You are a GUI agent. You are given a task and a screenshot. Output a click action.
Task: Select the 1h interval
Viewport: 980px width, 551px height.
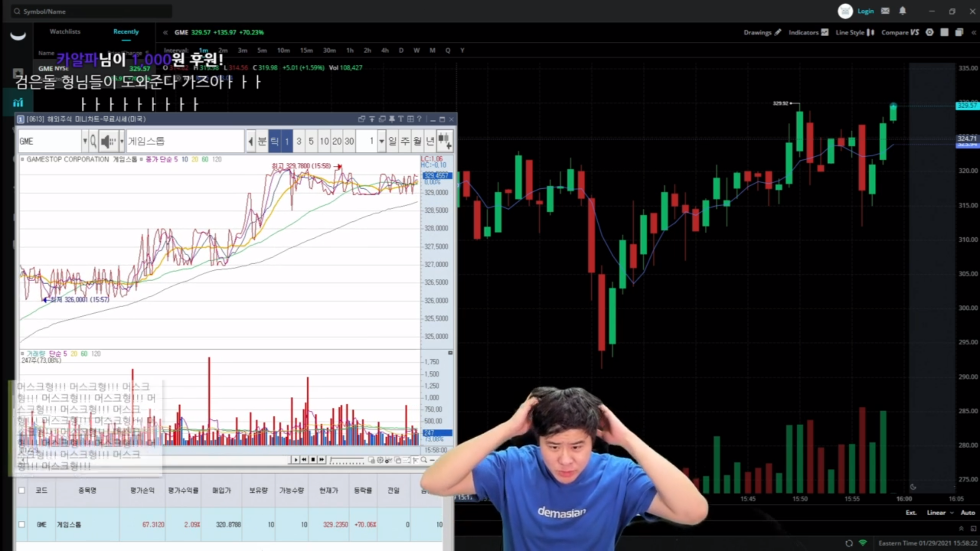[x=350, y=51]
